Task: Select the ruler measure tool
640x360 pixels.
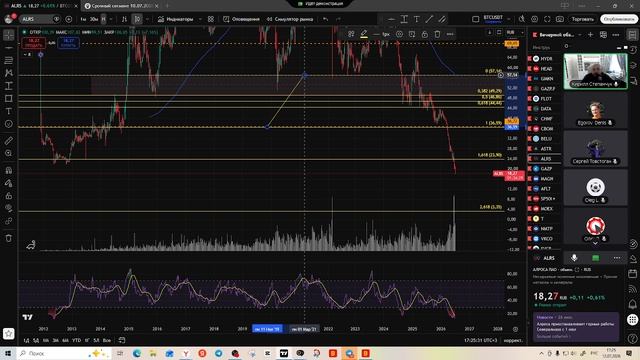Action: (x=9, y=141)
